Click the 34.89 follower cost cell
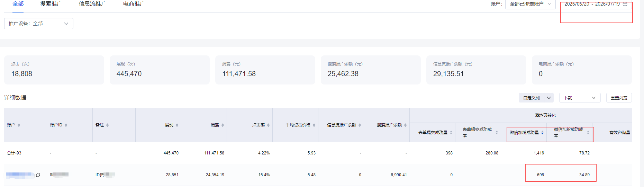 click(584, 175)
